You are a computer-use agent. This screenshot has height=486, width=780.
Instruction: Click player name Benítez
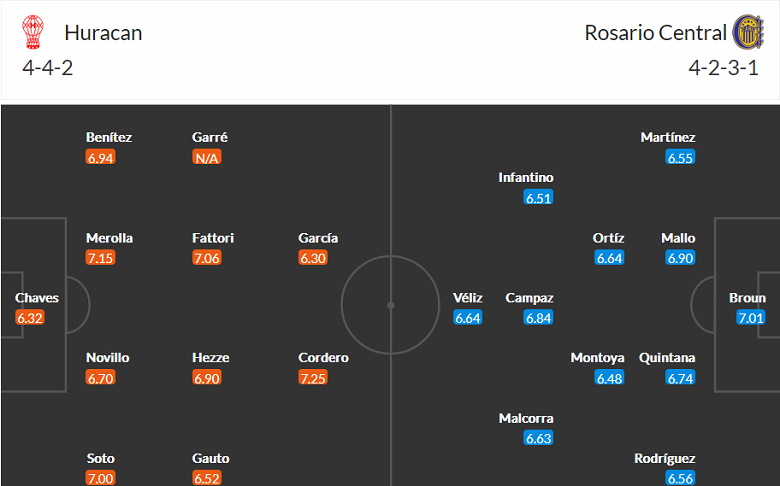click(x=109, y=137)
